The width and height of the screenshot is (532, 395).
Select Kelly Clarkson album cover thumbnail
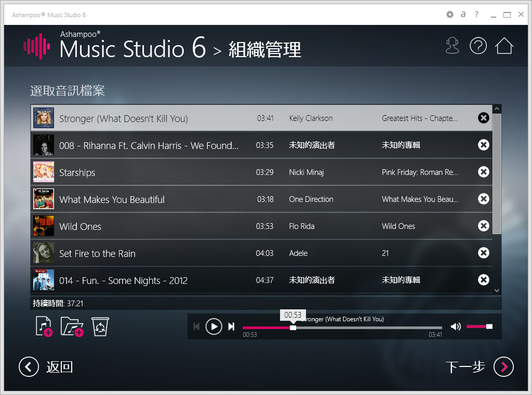(x=44, y=118)
